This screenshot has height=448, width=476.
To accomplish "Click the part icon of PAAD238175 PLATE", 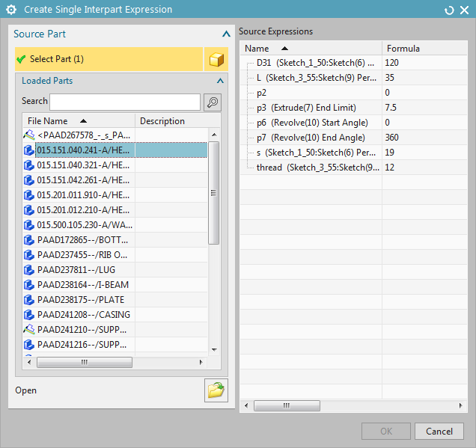I will [x=29, y=300].
